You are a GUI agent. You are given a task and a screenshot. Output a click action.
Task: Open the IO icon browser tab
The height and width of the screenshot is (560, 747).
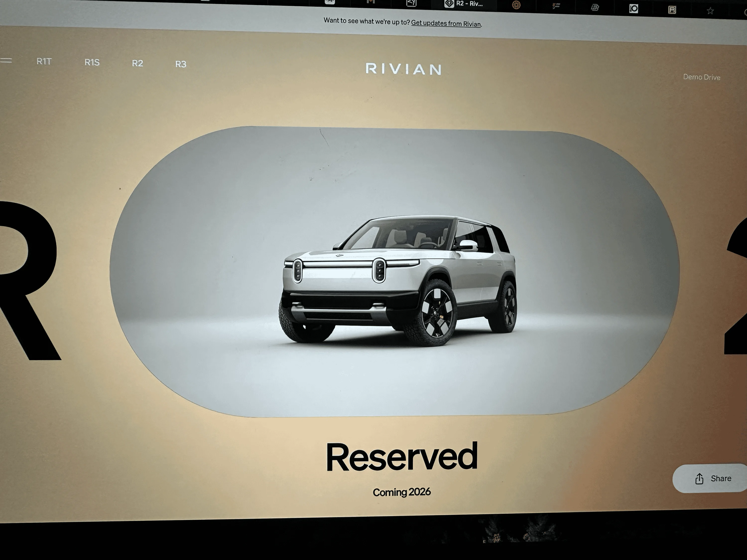pyautogui.click(x=633, y=9)
